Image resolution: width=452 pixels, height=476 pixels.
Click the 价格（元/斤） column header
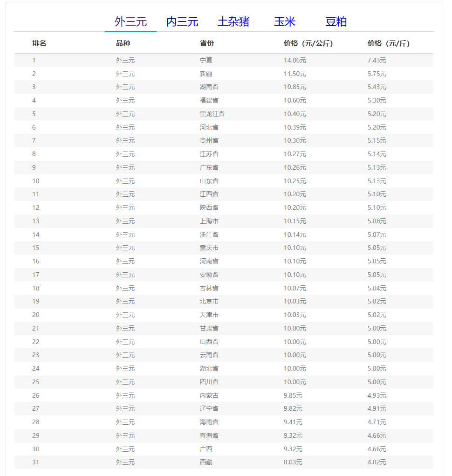tap(388, 43)
